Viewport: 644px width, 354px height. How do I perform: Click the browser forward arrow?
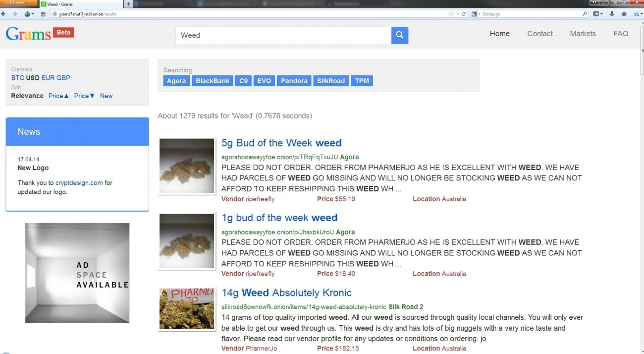[14, 14]
